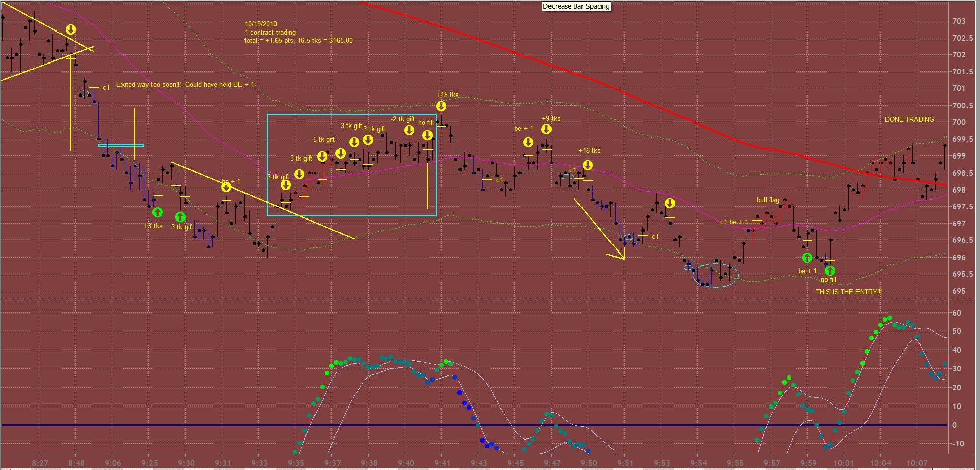This screenshot has width=980, height=470.
Task: Select the cyan ellipse near the 9:54 low
Action: (716, 275)
